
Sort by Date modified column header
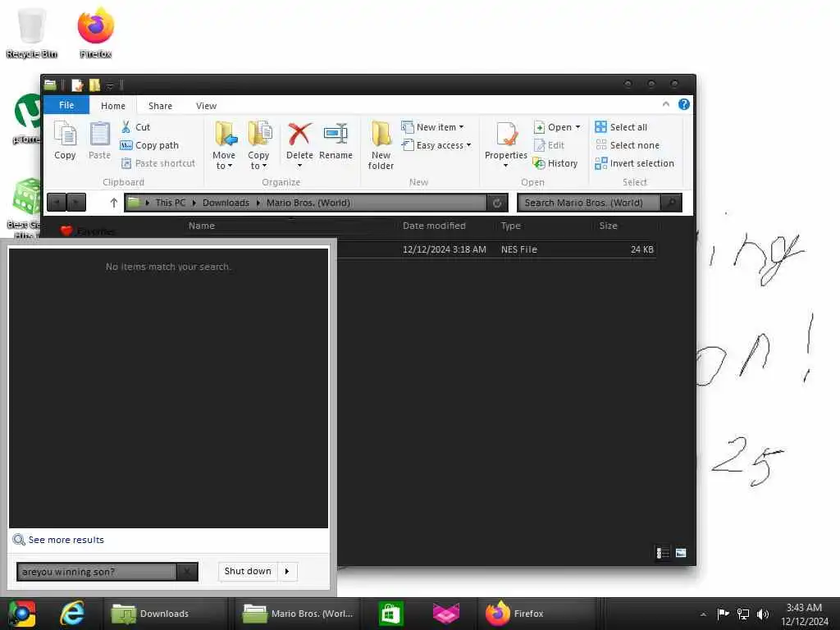434,226
